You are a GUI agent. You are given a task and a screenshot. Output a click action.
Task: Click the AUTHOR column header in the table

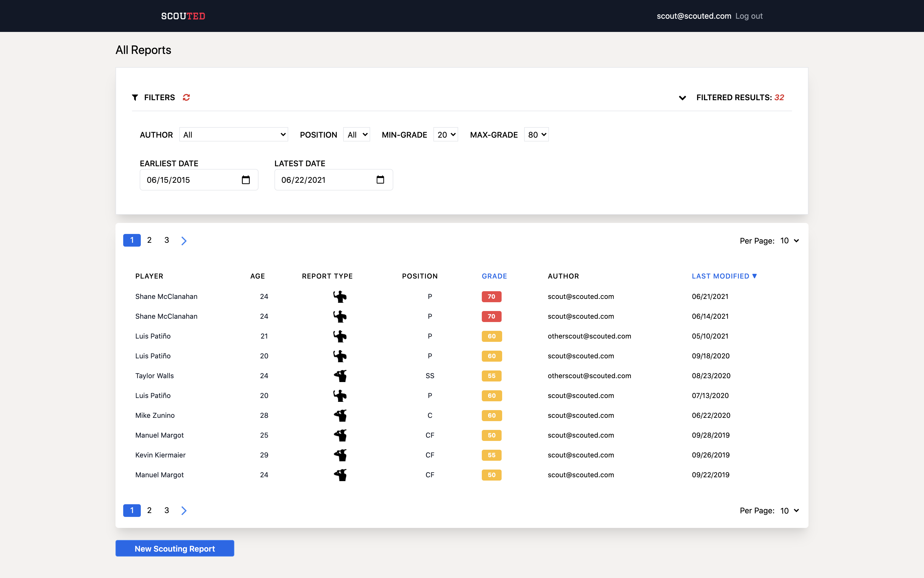(563, 276)
